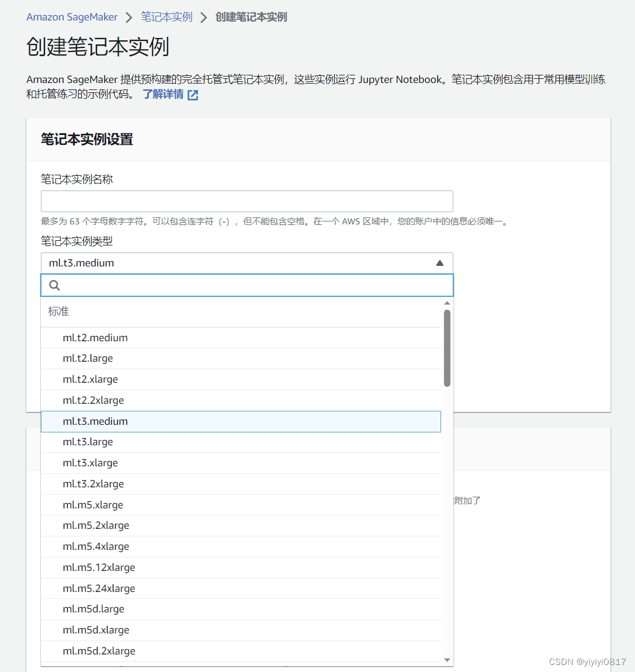Select ml.m5.12xlarge from the list

(x=241, y=567)
